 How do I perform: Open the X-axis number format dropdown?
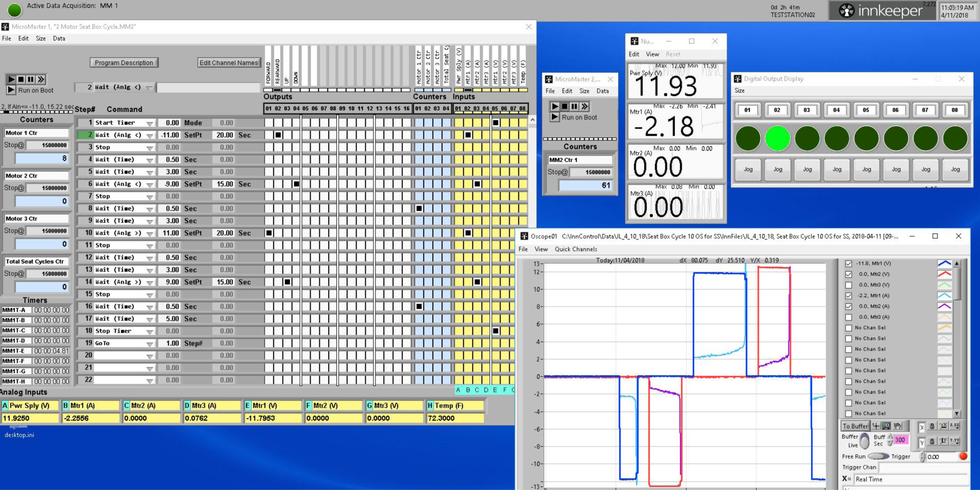[954, 426]
